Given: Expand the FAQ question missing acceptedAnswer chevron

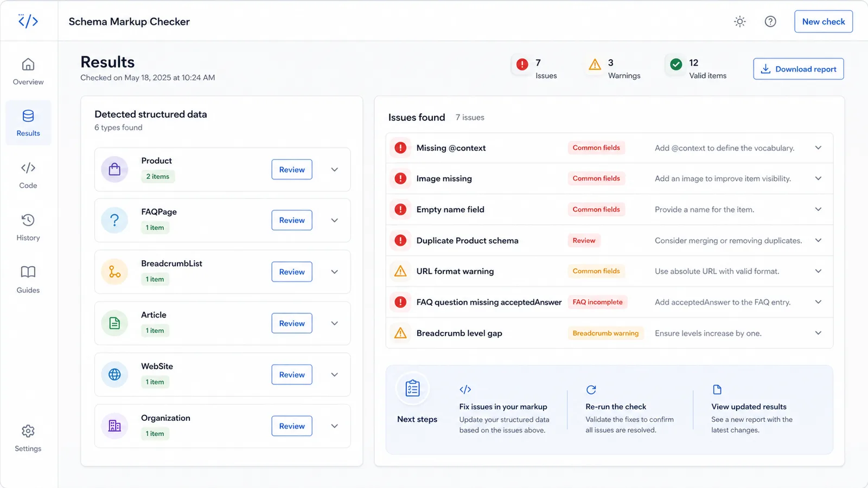Looking at the screenshot, I should coord(818,302).
